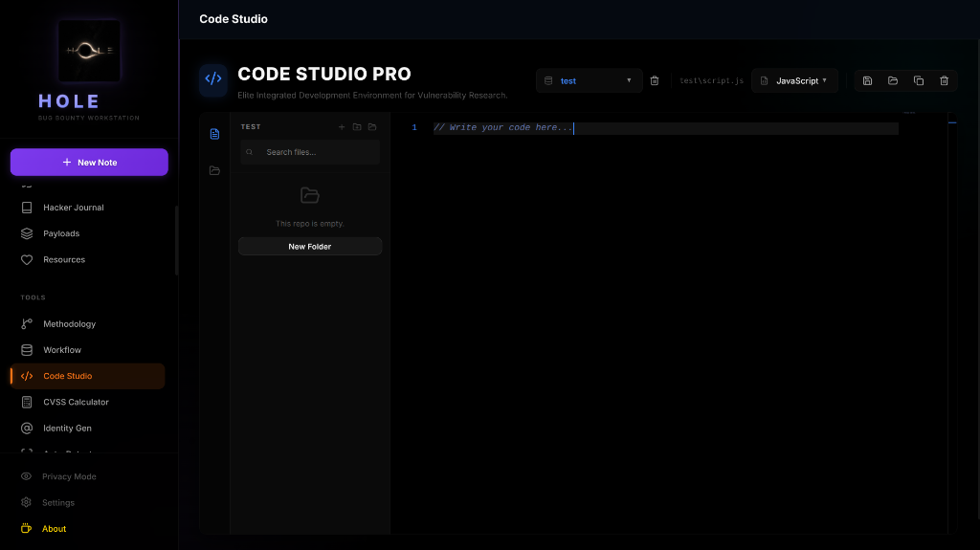Save the current file with the save icon
Viewport: 980px width, 550px height.
867,80
